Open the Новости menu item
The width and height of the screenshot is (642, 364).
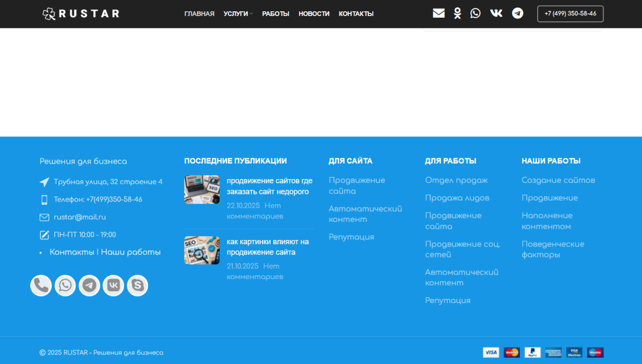tap(314, 14)
